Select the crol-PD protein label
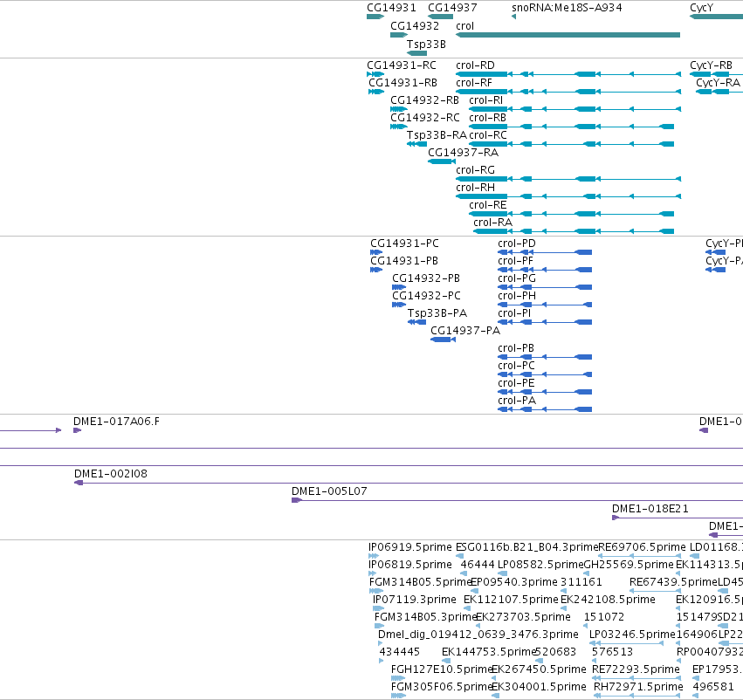 click(517, 243)
